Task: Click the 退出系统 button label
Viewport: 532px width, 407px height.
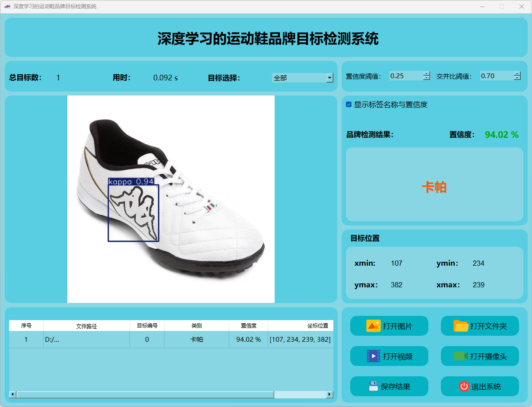Action: (x=486, y=387)
